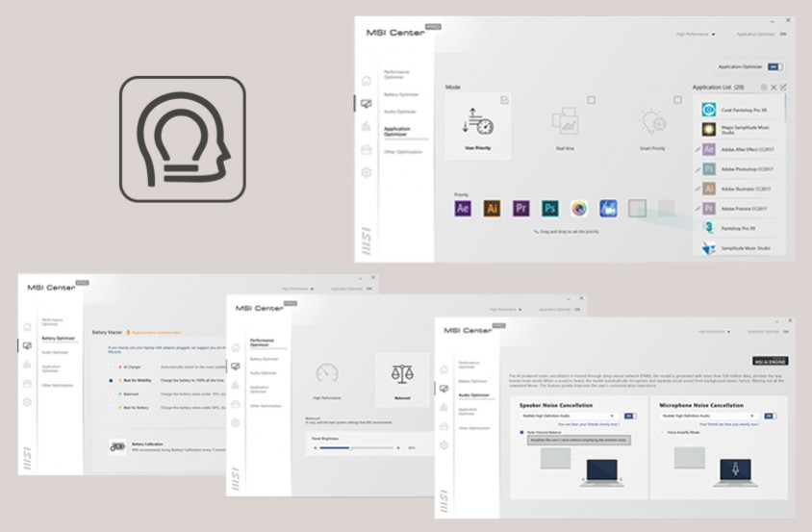Click the Panel Brightness increase arrow
Viewport: 812px width, 532px height.
tap(398, 447)
